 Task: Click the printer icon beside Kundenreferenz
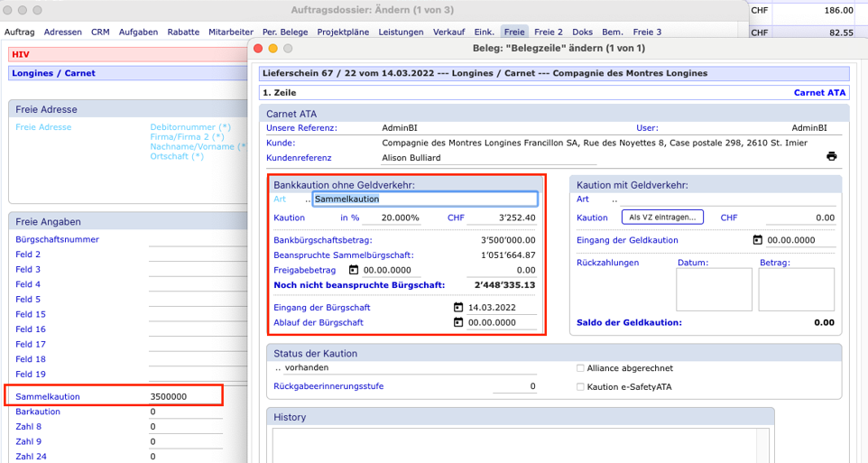point(831,156)
